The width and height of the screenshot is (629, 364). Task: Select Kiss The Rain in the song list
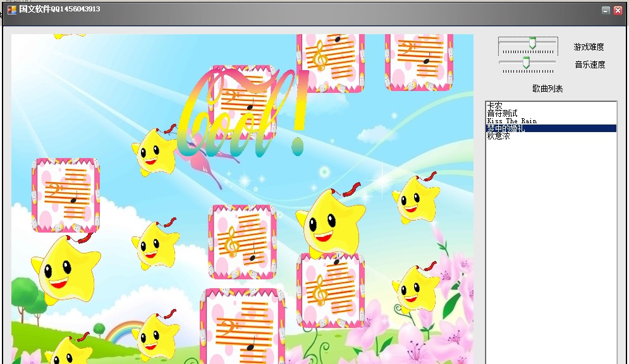pos(551,121)
